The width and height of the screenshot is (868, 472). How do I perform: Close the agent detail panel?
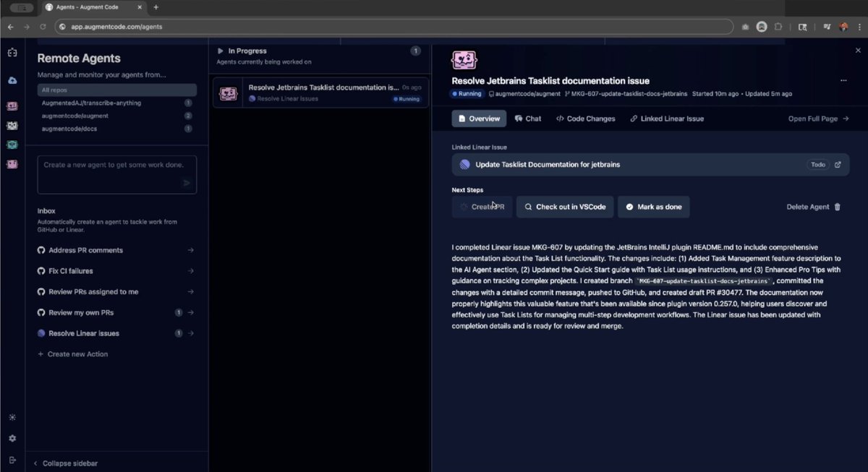(x=858, y=51)
